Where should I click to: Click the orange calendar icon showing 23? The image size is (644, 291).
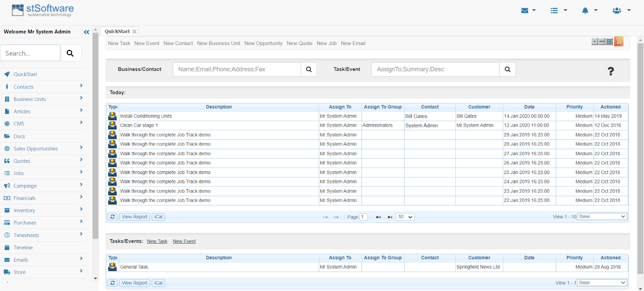click(x=619, y=41)
